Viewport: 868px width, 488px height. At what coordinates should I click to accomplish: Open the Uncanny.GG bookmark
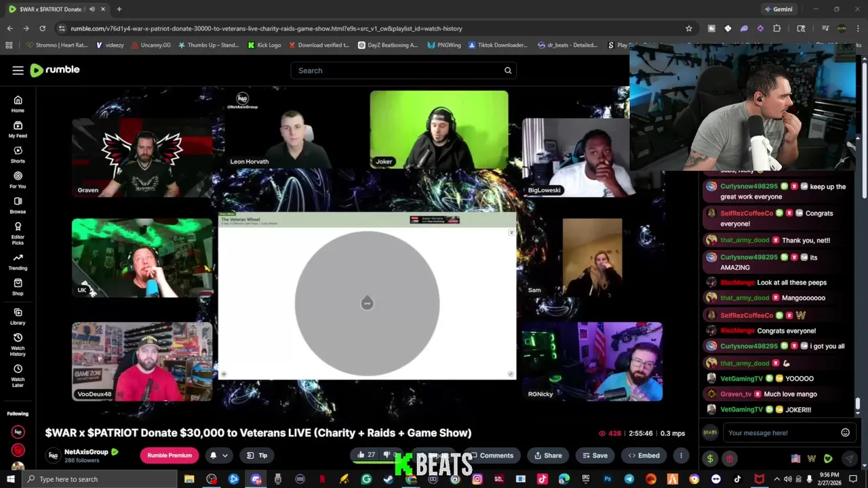tap(151, 45)
